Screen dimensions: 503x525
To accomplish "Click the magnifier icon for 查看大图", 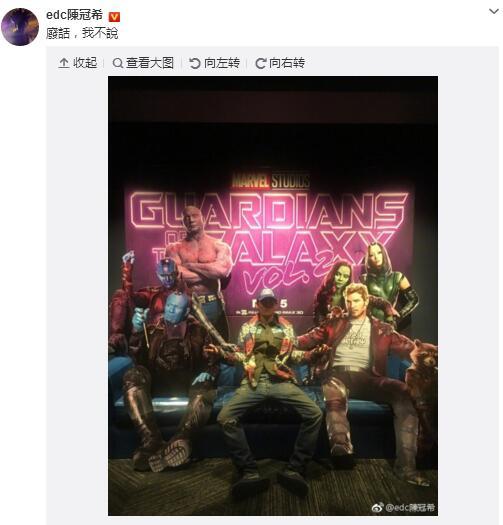I will (x=118, y=63).
